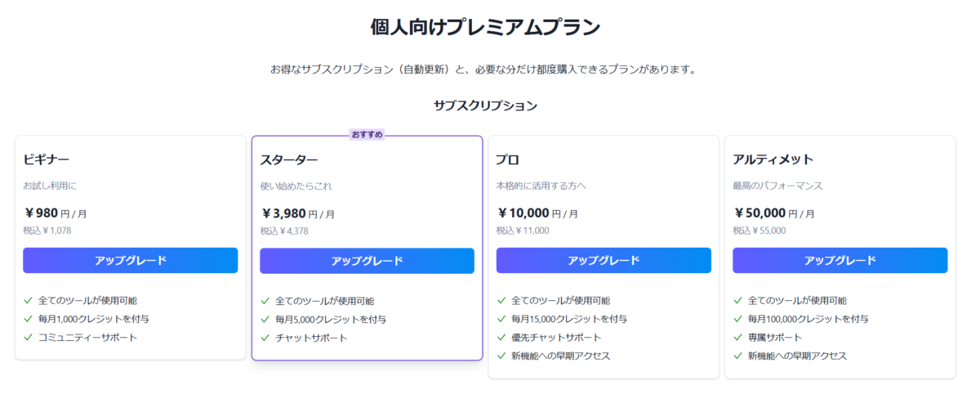Click the サブスクリプション section heading
Screen dimensions: 980x408
point(486,105)
